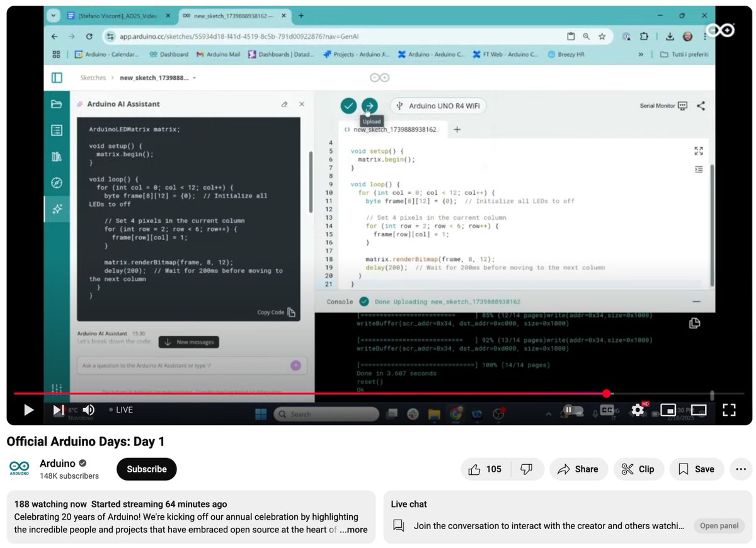Collapse the Console panel with minus
Viewport: 756px width, 548px height.
[696, 302]
